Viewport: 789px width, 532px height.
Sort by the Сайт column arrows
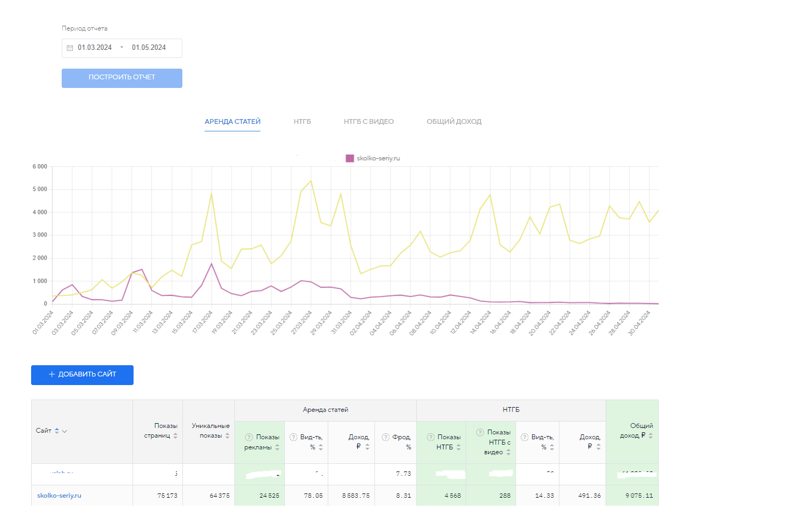(57, 431)
